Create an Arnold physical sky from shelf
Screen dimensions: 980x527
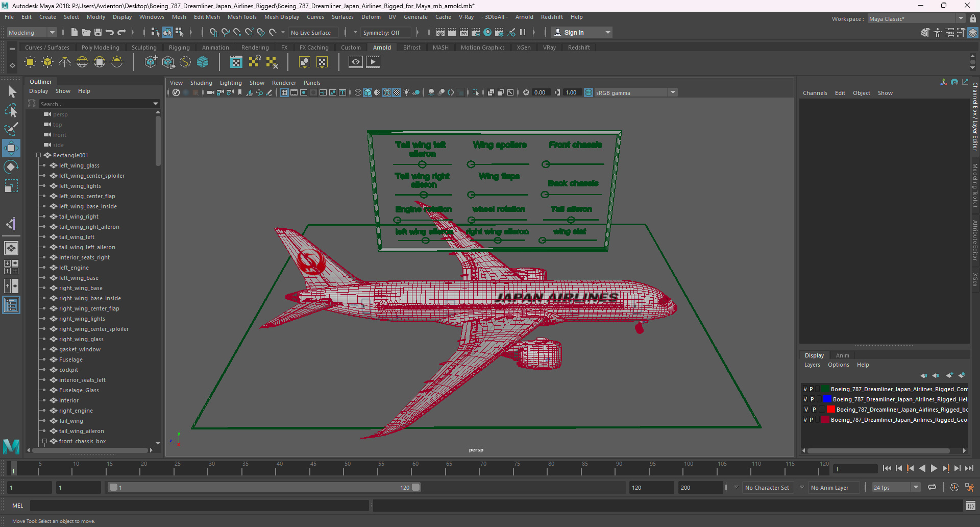click(x=117, y=62)
